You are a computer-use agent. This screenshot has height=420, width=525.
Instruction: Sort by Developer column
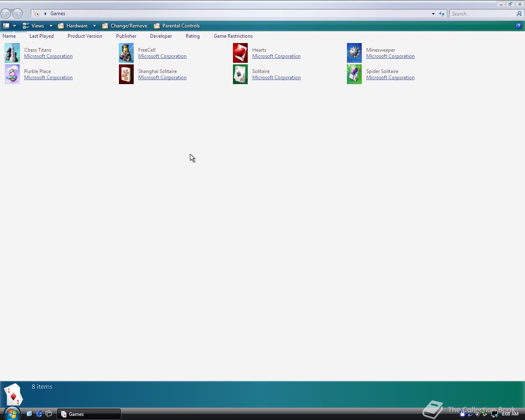(161, 36)
